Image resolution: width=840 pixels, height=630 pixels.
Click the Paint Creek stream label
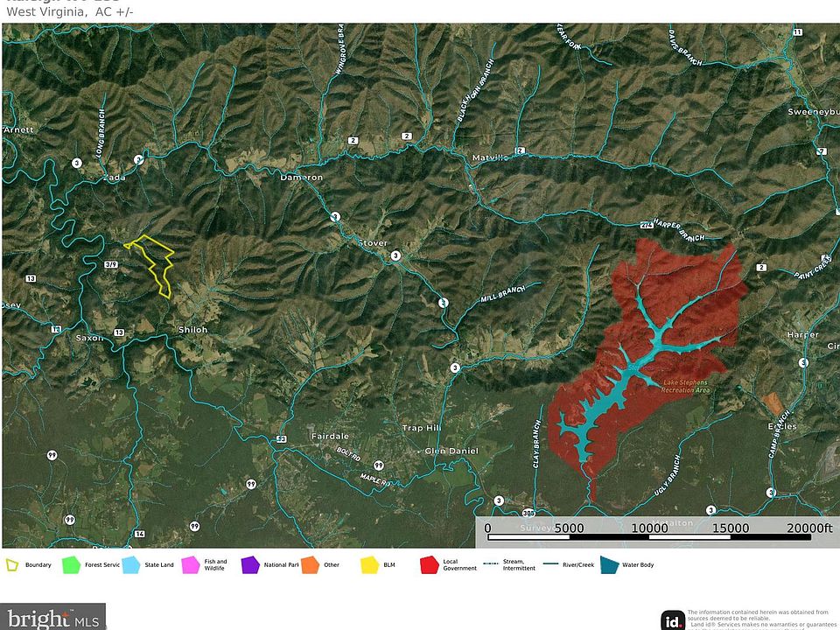(813, 267)
